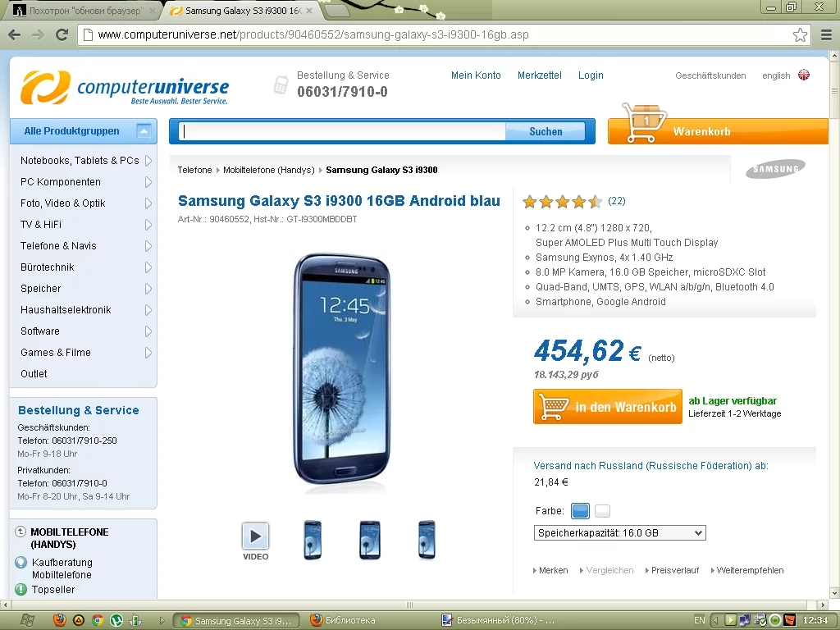This screenshot has width=840, height=630.
Task: Bookmark this page with the star icon
Action: tap(800, 34)
